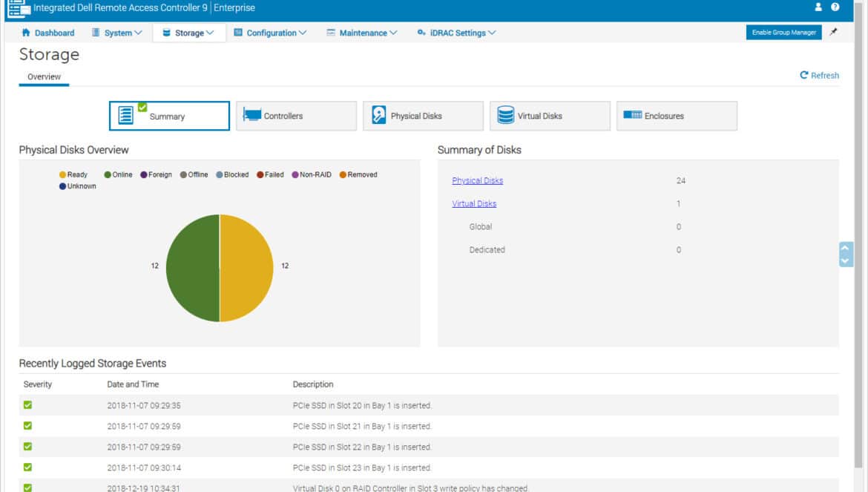This screenshot has width=868, height=492.
Task: Click the scroll up arrow on side widget
Action: click(845, 248)
